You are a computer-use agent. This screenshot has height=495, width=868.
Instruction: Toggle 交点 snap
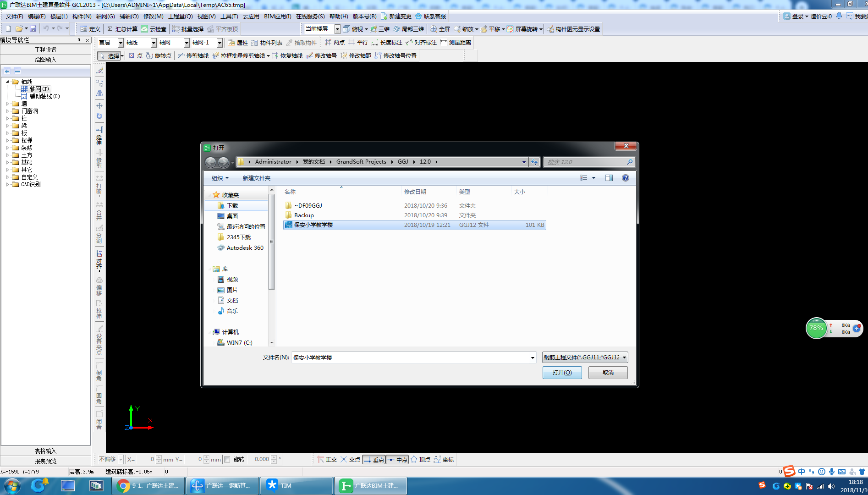tap(350, 459)
